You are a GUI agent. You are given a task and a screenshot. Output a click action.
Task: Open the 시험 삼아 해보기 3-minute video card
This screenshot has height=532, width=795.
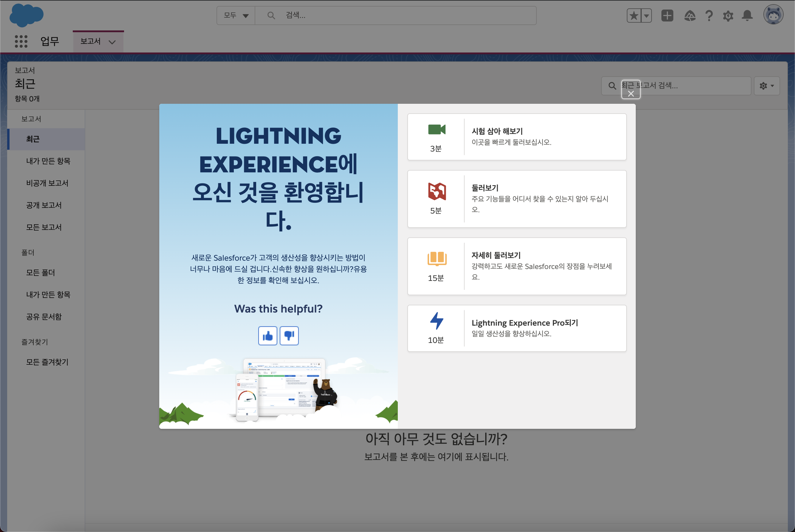pyautogui.click(x=516, y=137)
